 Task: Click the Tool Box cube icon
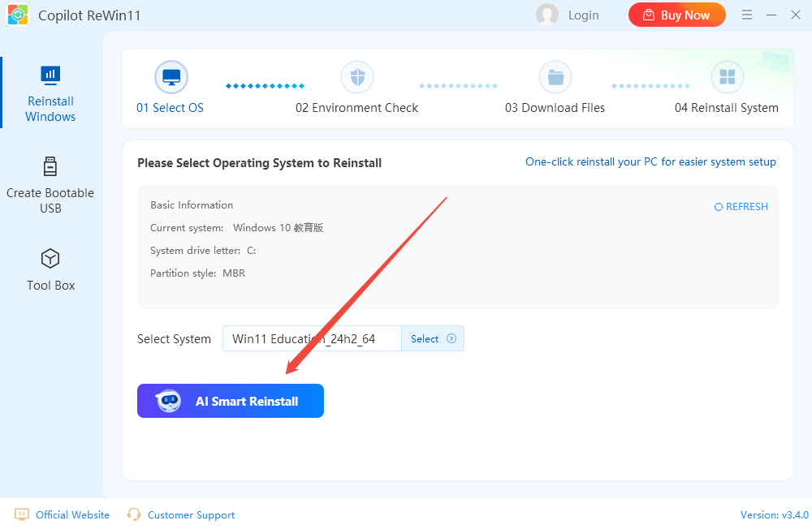click(50, 259)
